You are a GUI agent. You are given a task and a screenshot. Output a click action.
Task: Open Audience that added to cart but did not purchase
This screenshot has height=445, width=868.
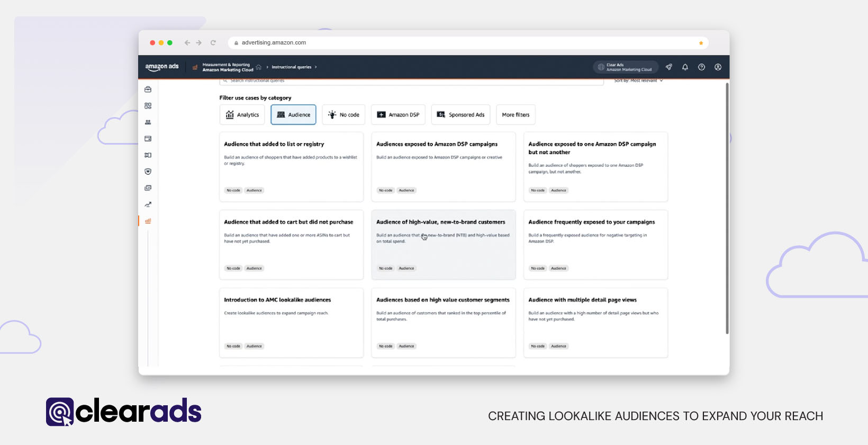[292, 245]
